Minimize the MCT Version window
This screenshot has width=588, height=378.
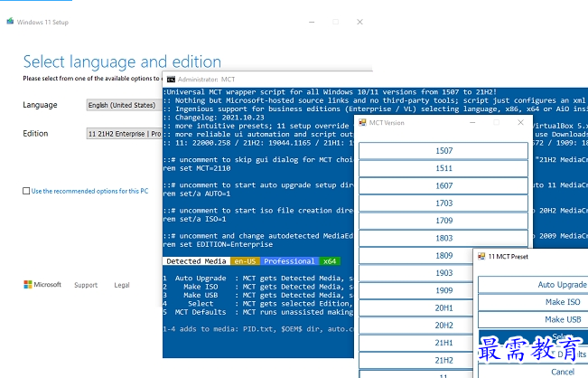(472, 122)
